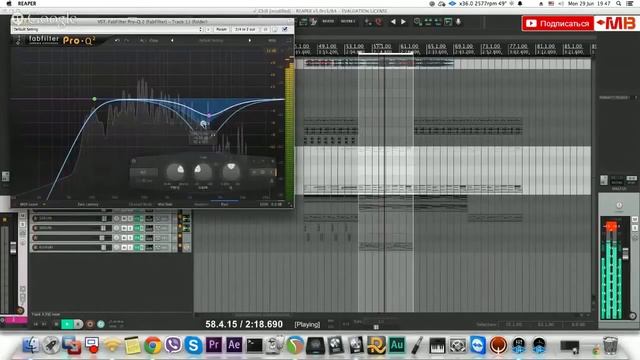Click the Pro-Q 2 output gain readout

point(276,204)
